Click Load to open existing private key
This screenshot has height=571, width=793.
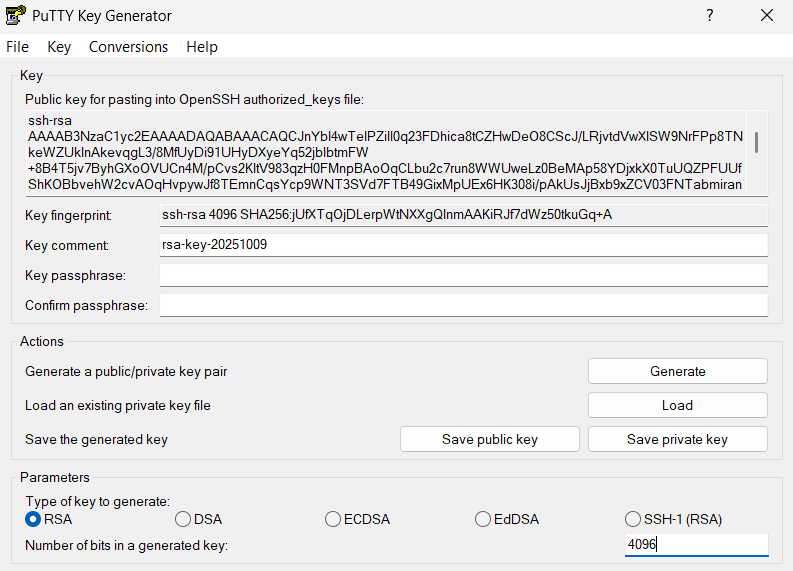[678, 405]
